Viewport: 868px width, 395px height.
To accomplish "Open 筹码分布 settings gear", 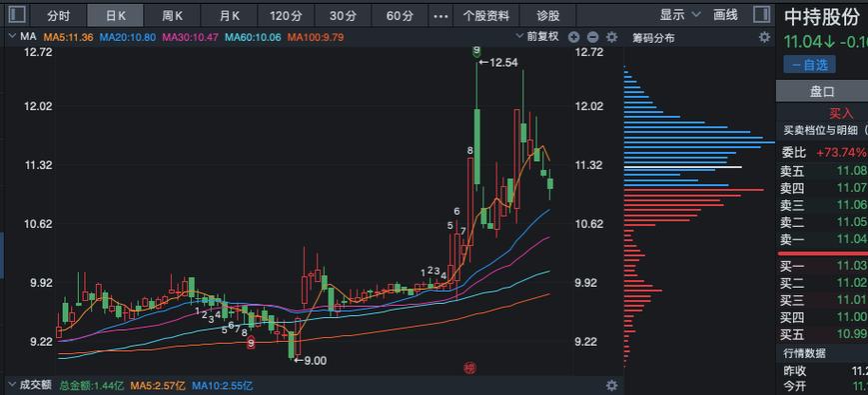I will (x=764, y=37).
